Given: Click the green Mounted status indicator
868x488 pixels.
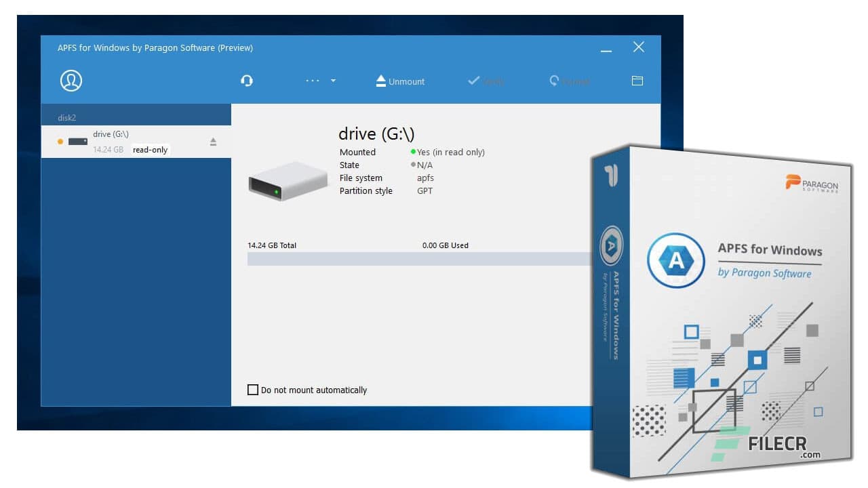Looking at the screenshot, I should [x=414, y=152].
